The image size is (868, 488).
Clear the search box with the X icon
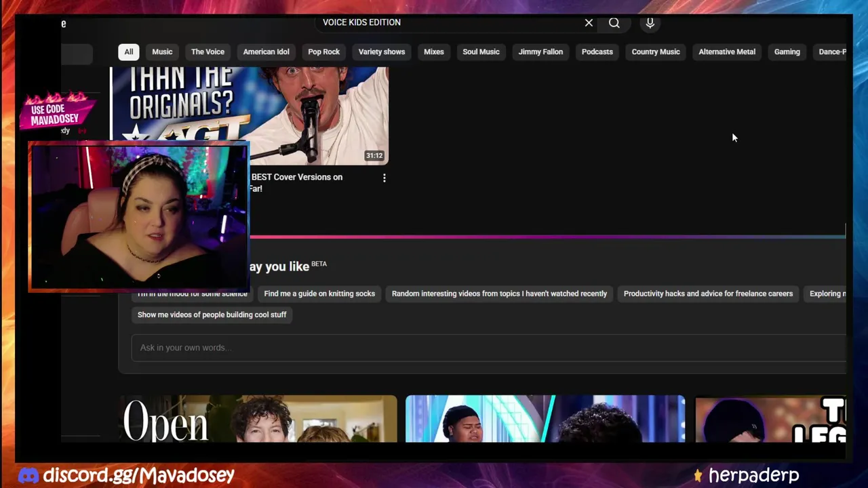coord(589,23)
